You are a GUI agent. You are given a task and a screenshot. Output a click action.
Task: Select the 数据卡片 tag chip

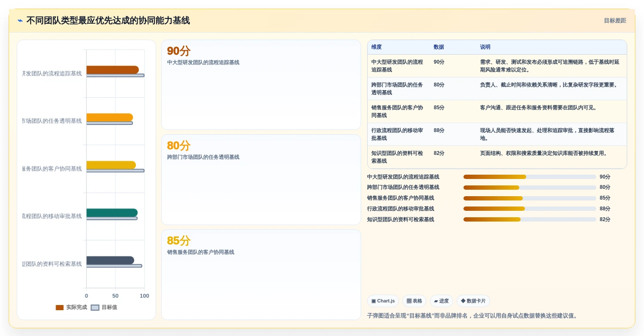(473, 301)
